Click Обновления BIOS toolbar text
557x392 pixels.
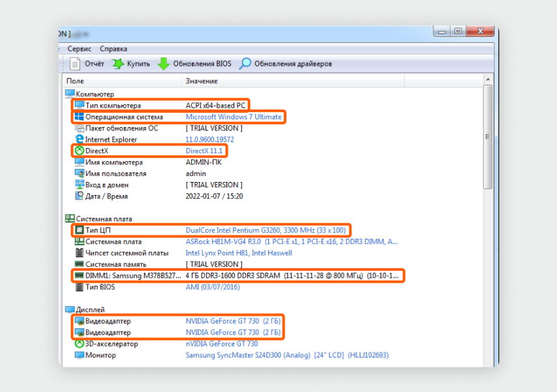[x=202, y=64]
